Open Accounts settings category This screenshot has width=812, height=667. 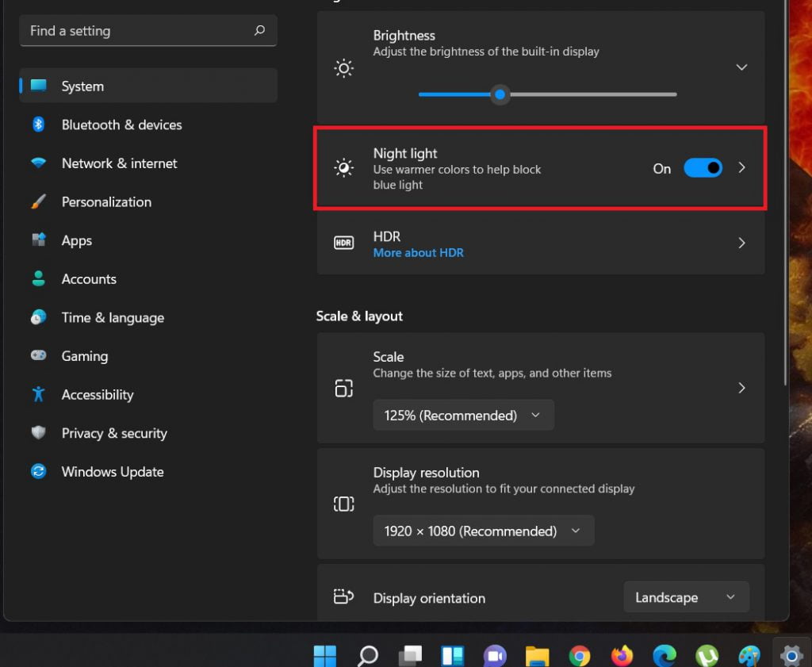click(x=148, y=279)
